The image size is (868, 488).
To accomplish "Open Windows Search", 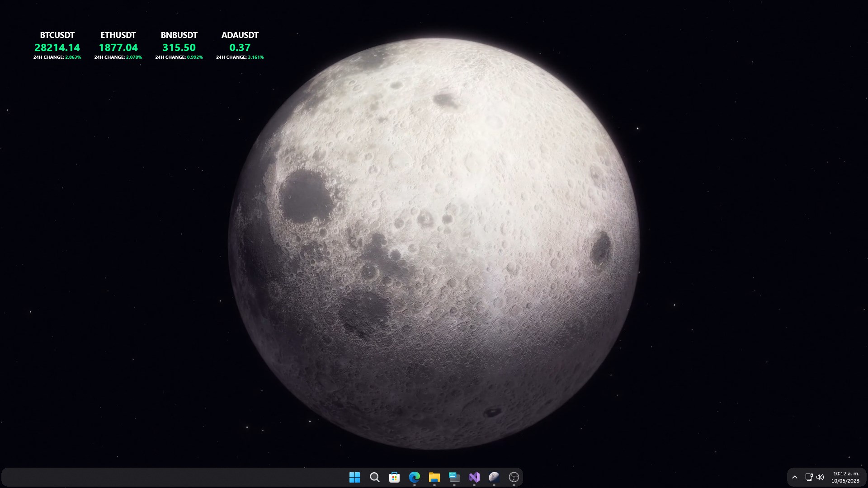I will click(x=374, y=477).
